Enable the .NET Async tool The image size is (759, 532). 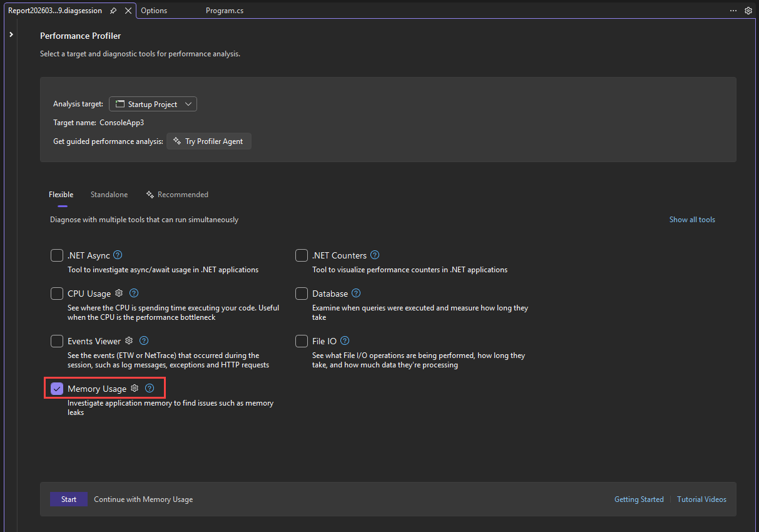(x=56, y=255)
